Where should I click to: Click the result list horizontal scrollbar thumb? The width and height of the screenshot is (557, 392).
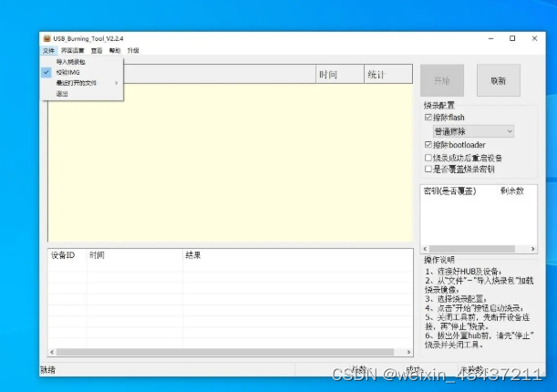[225, 352]
